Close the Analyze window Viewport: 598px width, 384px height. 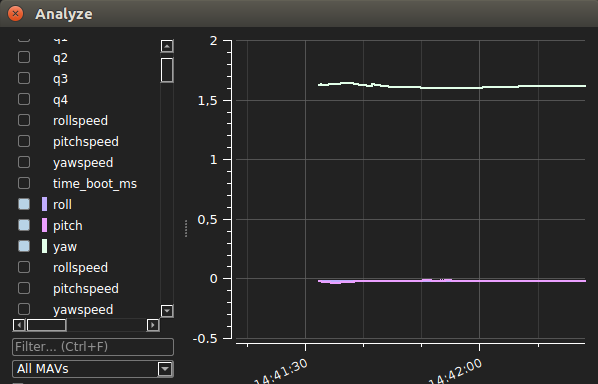click(15, 14)
